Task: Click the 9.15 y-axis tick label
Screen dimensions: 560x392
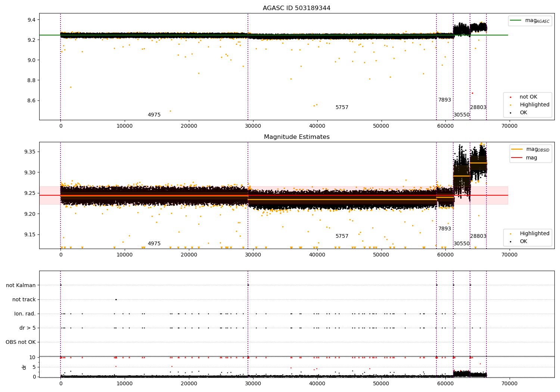Action: (30, 235)
